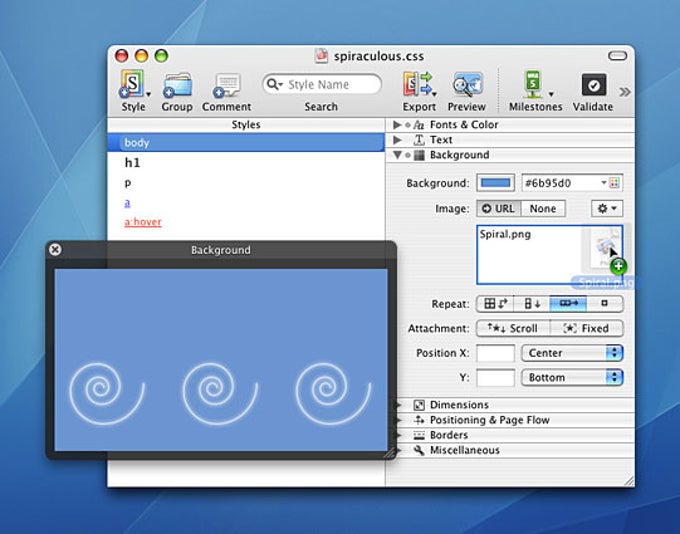Select the a:hover style entry

[143, 222]
